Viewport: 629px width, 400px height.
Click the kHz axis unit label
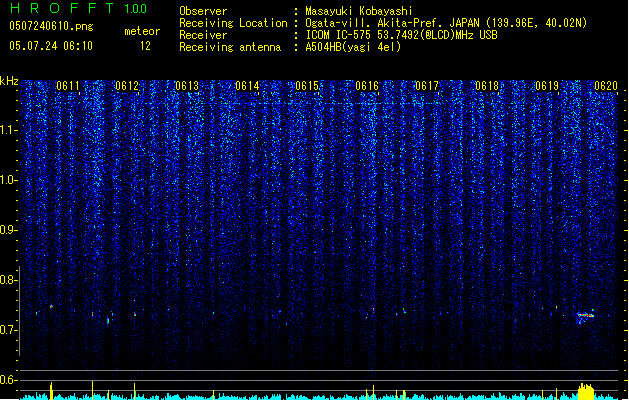click(x=9, y=81)
